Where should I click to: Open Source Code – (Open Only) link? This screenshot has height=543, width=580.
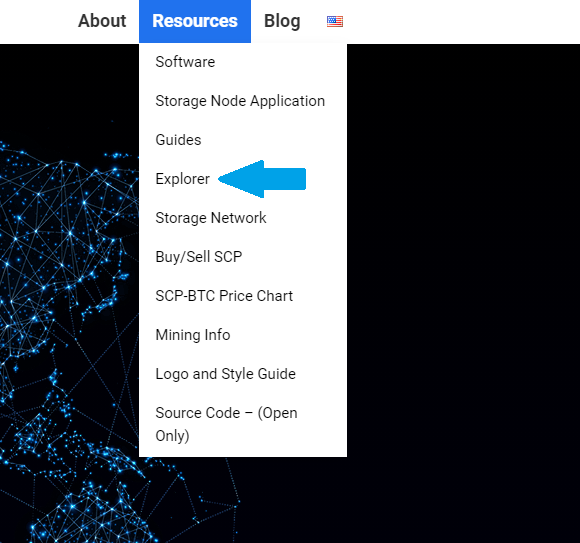[226, 424]
